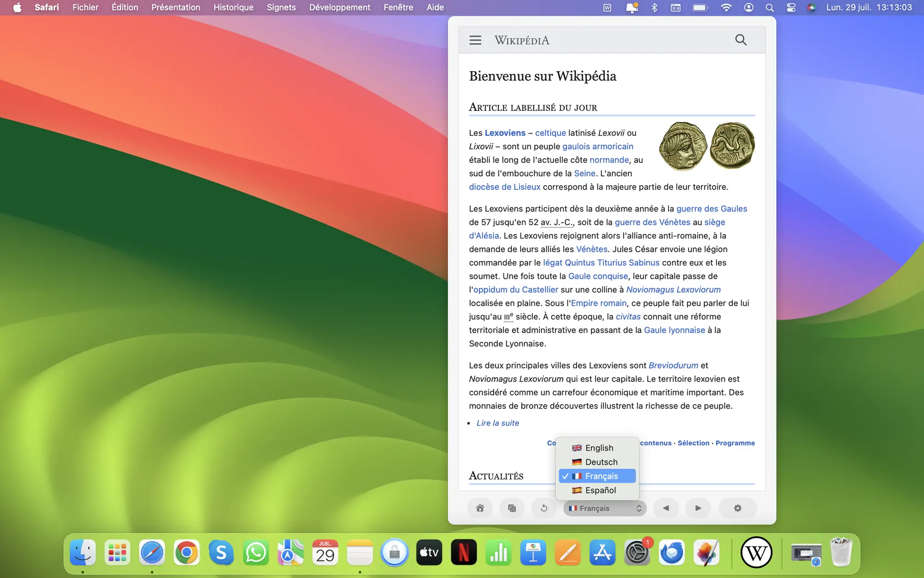Click the Wikipedia search magnifier icon
The width and height of the screenshot is (924, 578).
(741, 40)
